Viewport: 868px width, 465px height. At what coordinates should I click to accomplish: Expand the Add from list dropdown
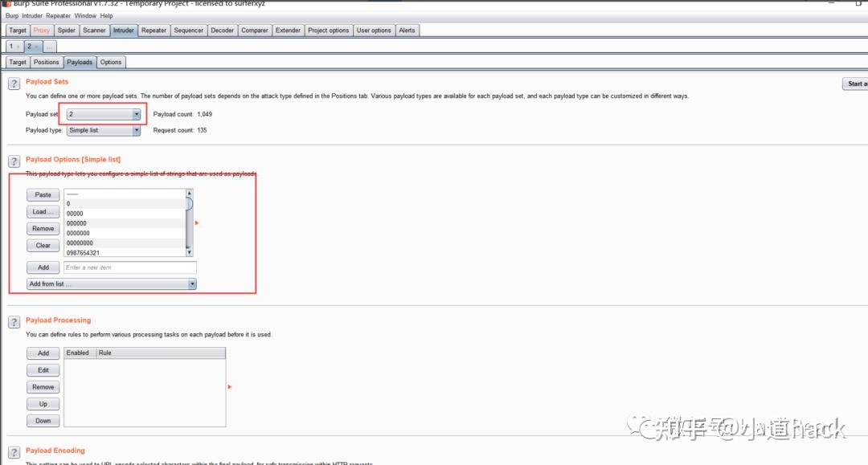[111, 283]
